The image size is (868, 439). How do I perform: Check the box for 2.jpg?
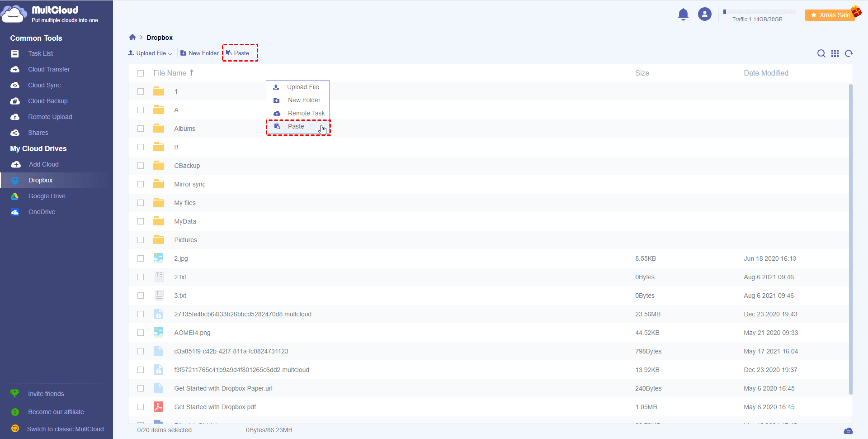tap(141, 258)
